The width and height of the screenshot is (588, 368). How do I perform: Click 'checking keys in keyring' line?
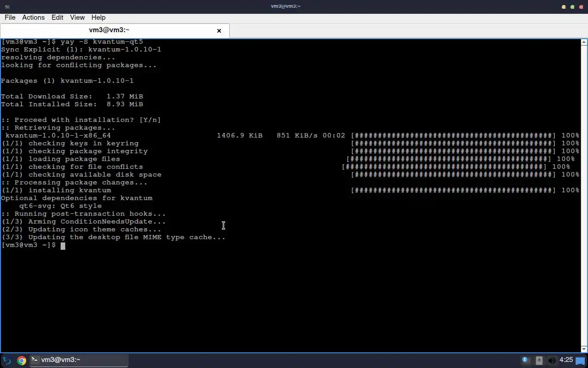click(x=70, y=143)
